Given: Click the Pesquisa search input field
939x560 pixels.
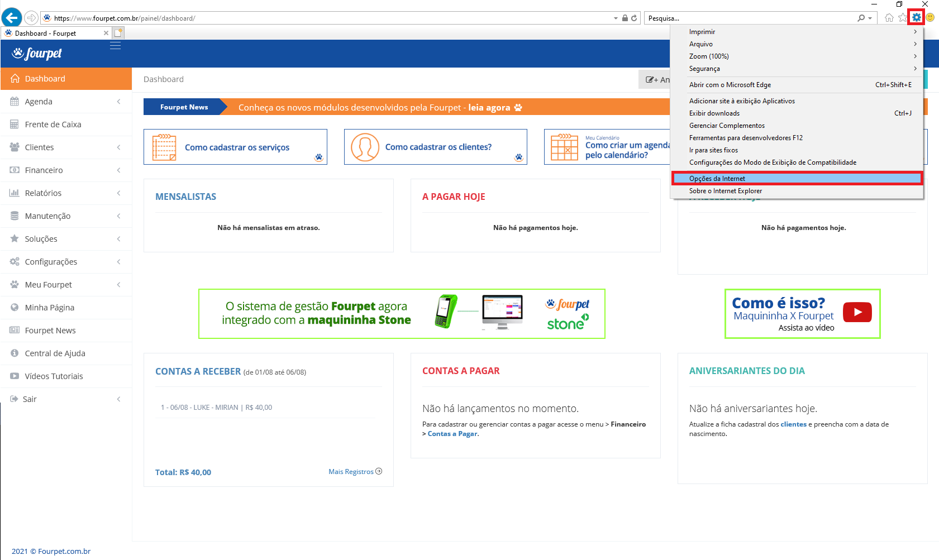Looking at the screenshot, I should 751,18.
